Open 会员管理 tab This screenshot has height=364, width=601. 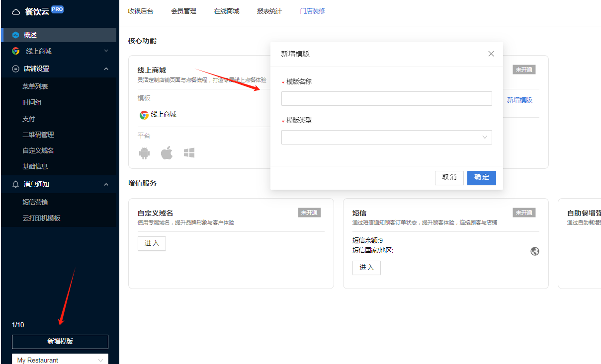tap(183, 11)
